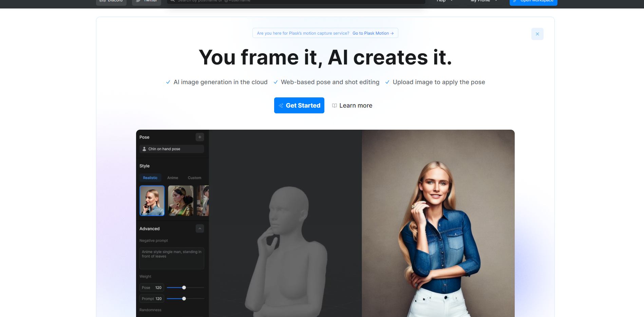Image resolution: width=644 pixels, height=317 pixels.
Task: Select the Realistic style tab
Action: click(x=150, y=178)
